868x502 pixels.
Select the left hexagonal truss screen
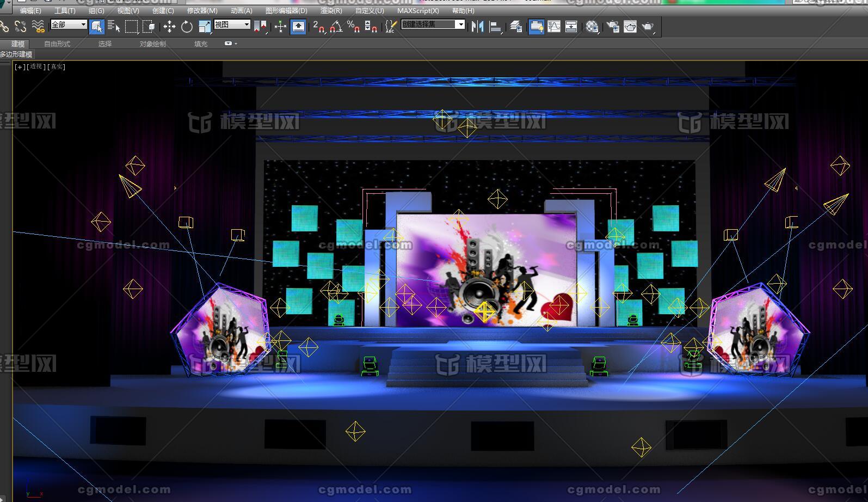pos(220,330)
